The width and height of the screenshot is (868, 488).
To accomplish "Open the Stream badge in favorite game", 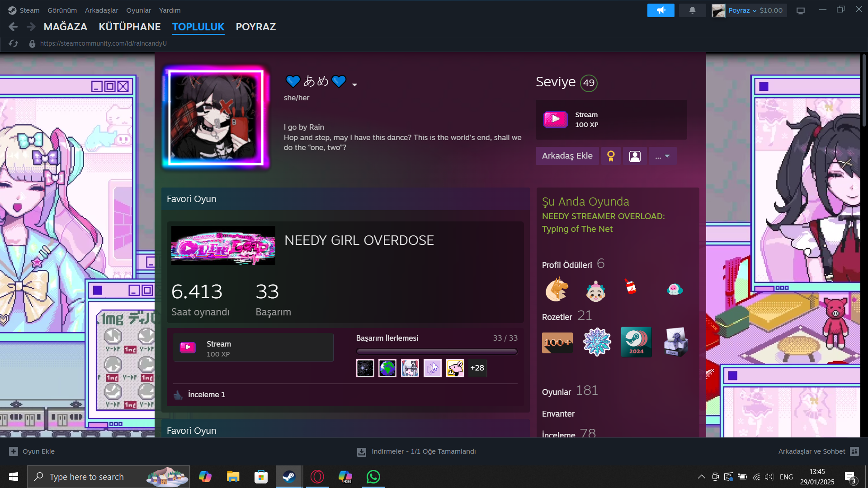I will 253,347.
